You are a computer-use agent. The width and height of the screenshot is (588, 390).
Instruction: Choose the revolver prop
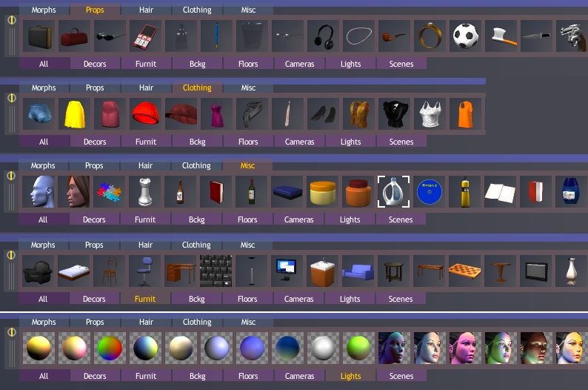tap(572, 36)
